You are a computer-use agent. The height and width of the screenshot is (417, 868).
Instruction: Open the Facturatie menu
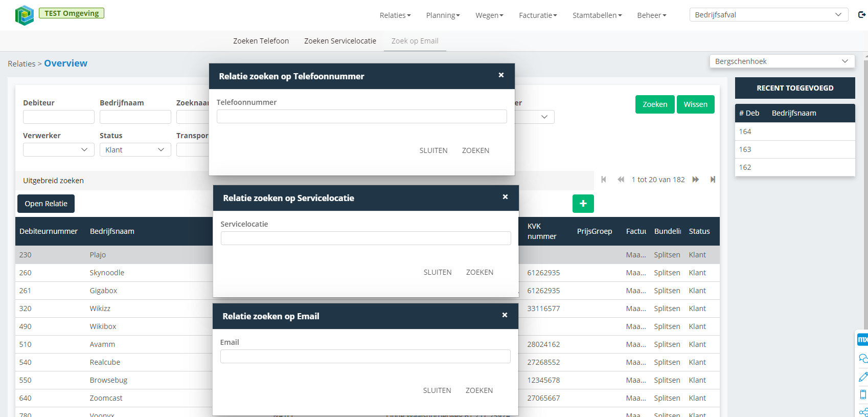pyautogui.click(x=538, y=15)
